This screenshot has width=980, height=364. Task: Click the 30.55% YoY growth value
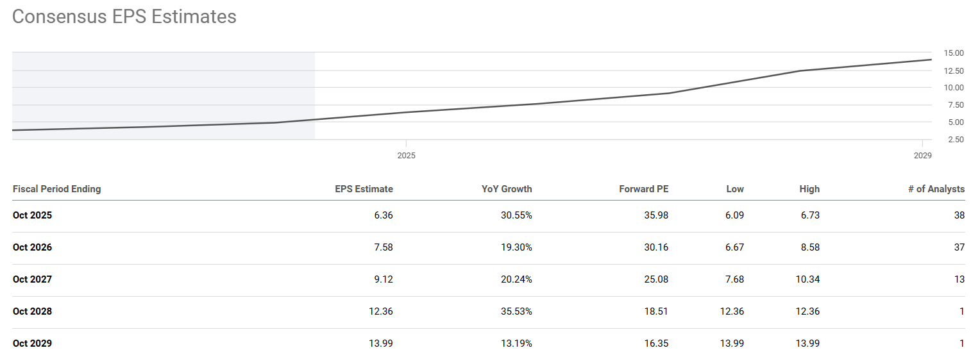pyautogui.click(x=516, y=215)
